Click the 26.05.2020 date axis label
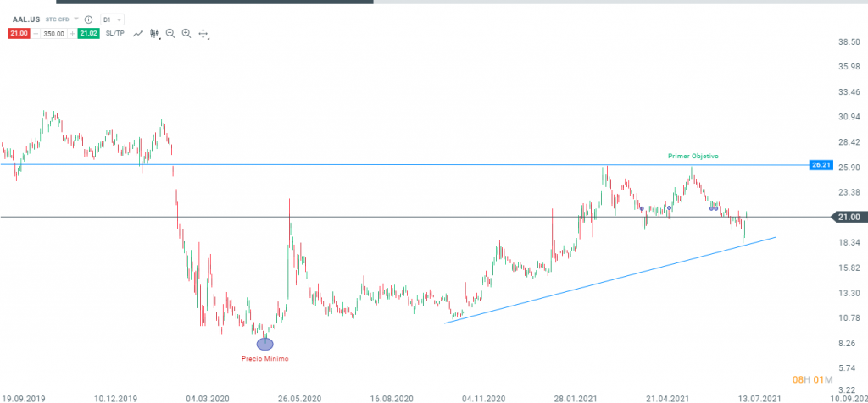 (x=299, y=398)
